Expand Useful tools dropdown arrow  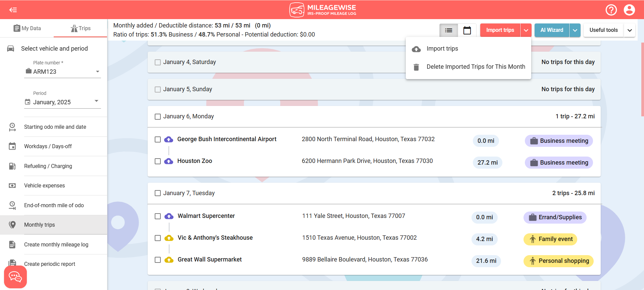[630, 30]
